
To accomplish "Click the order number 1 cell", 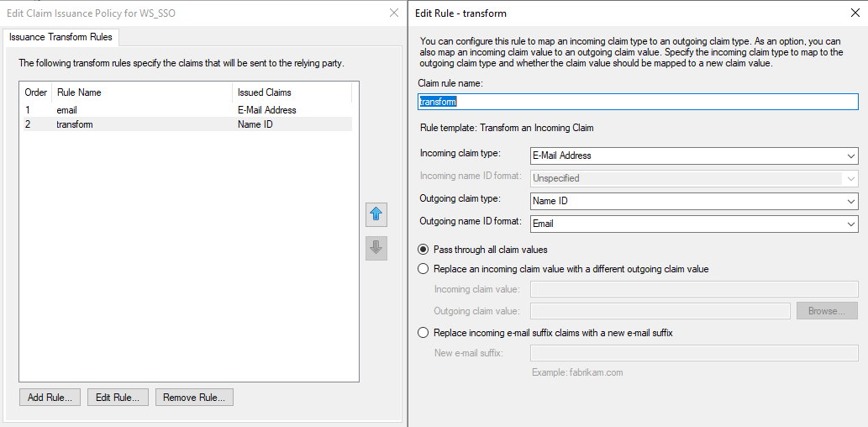I will (x=28, y=110).
